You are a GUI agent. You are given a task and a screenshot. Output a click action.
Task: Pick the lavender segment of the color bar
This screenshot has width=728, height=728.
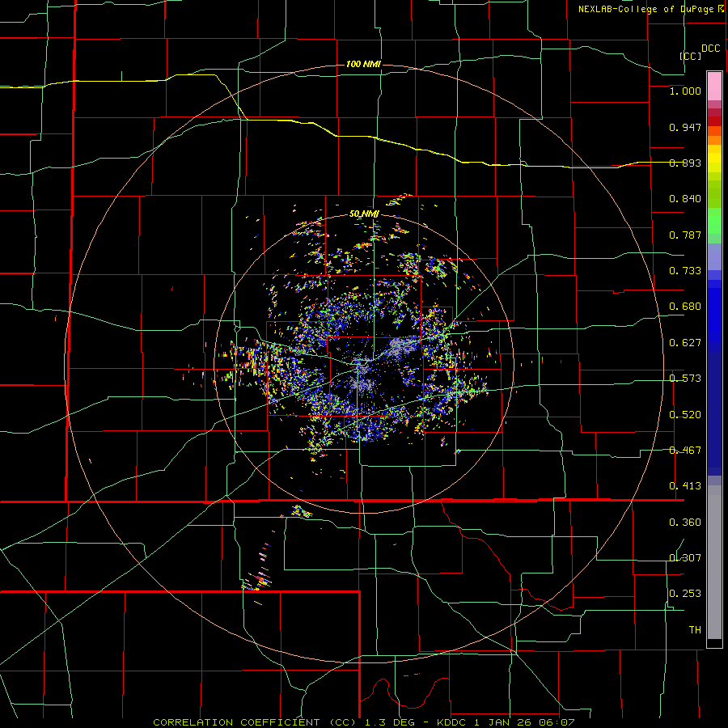(x=714, y=256)
